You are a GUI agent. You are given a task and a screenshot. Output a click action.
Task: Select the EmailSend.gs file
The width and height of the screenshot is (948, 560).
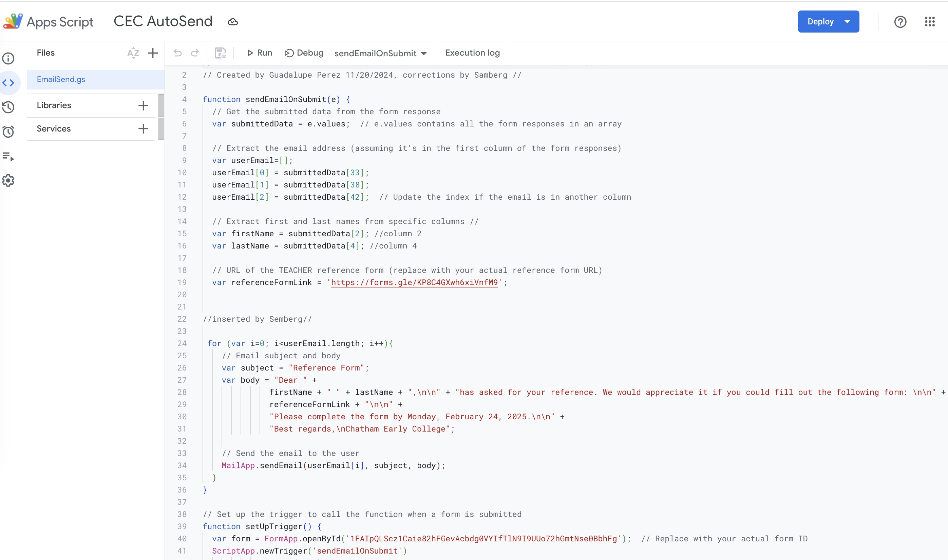[61, 79]
